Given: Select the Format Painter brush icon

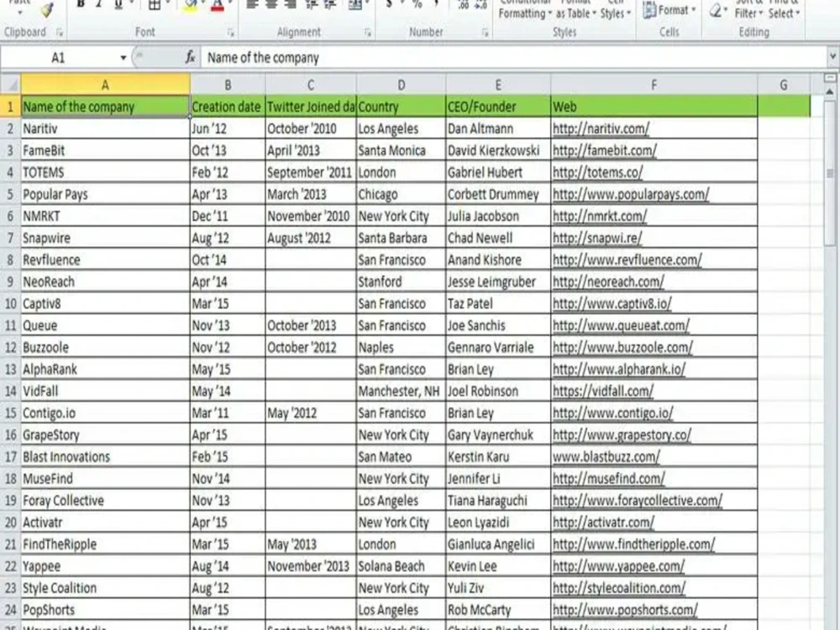Looking at the screenshot, I should point(47,8).
